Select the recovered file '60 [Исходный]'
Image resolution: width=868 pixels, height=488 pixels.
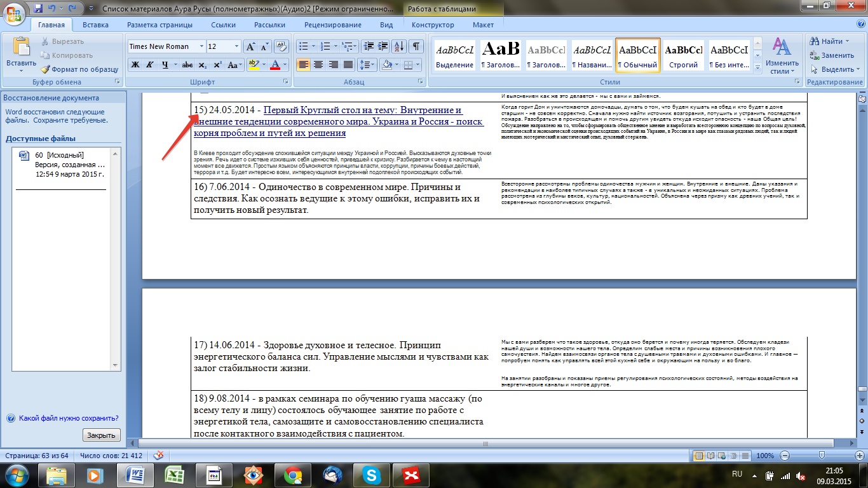tap(62, 164)
